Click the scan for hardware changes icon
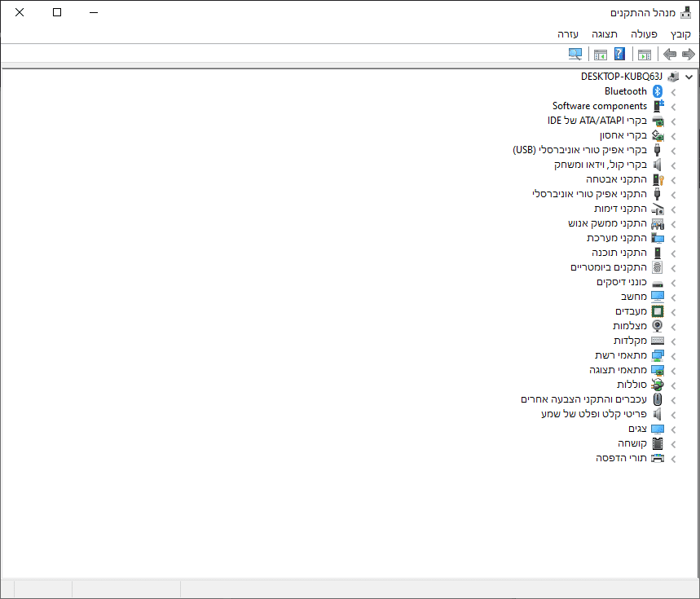Screen dimensions: 700x599 pyautogui.click(x=575, y=55)
